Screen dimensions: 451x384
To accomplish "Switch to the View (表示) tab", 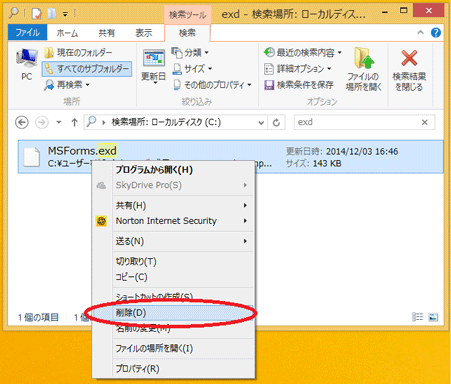I will coord(144,33).
